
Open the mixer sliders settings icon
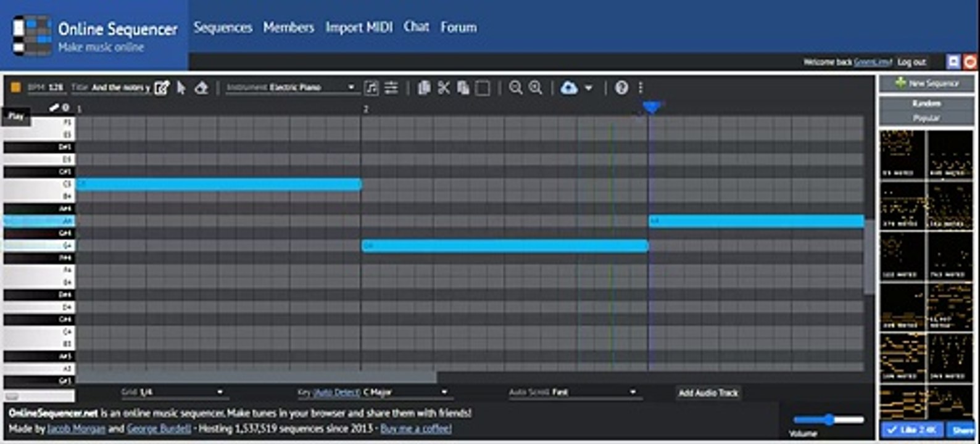(391, 88)
